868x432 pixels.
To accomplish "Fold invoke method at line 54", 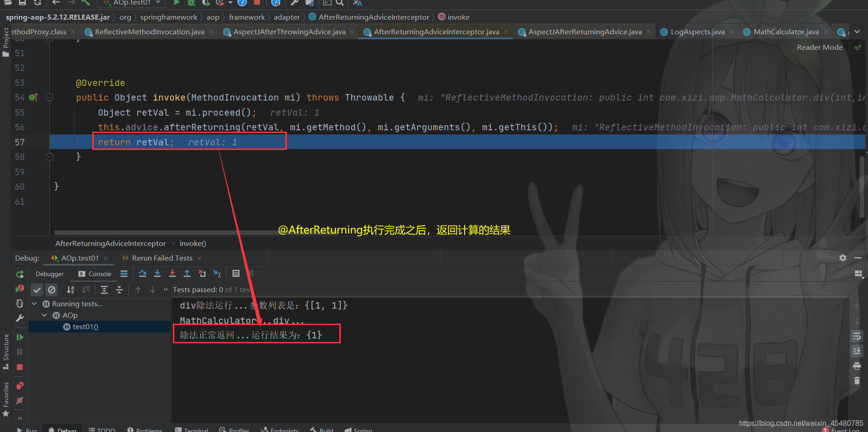I will coord(50,97).
